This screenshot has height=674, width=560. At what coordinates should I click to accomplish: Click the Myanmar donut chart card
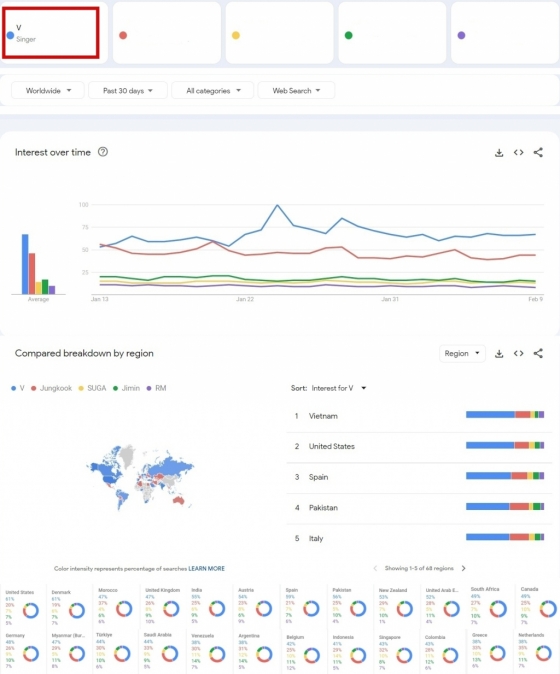(x=70, y=651)
